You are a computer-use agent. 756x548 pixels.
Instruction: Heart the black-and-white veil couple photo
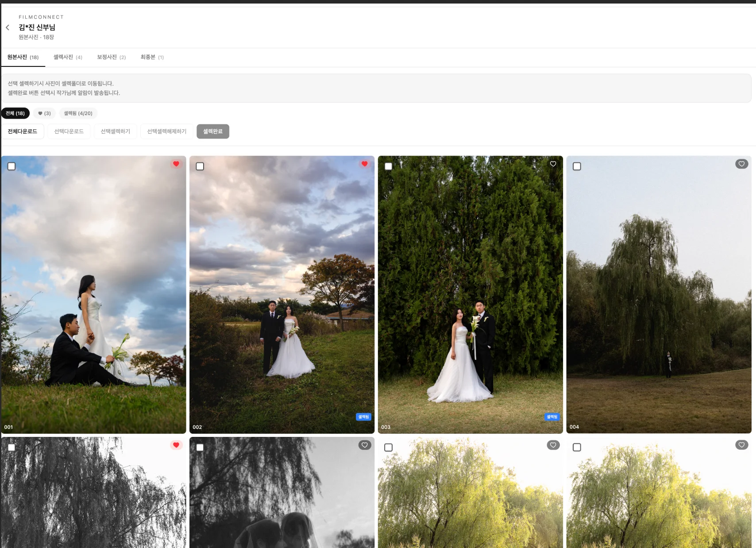[x=364, y=445]
